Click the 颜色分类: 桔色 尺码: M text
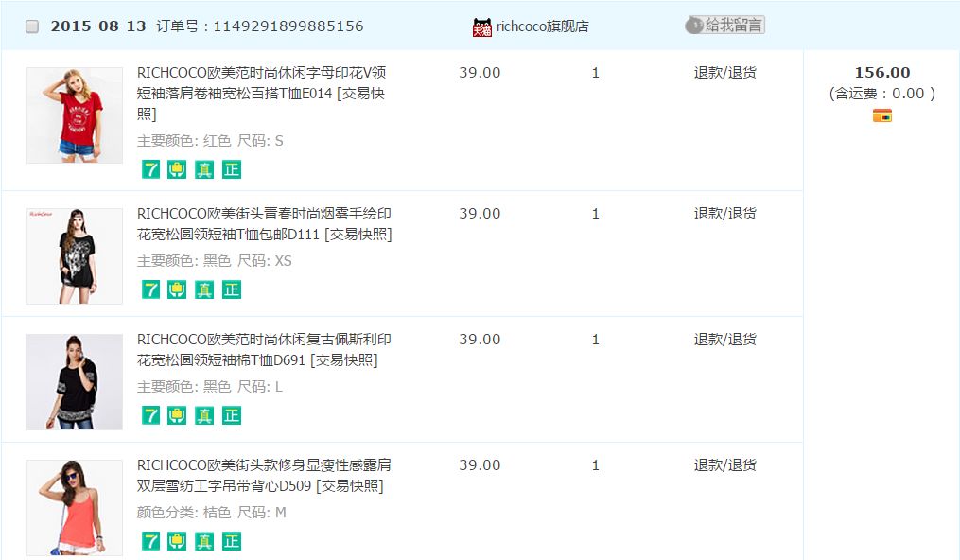960x560 pixels. point(211,513)
